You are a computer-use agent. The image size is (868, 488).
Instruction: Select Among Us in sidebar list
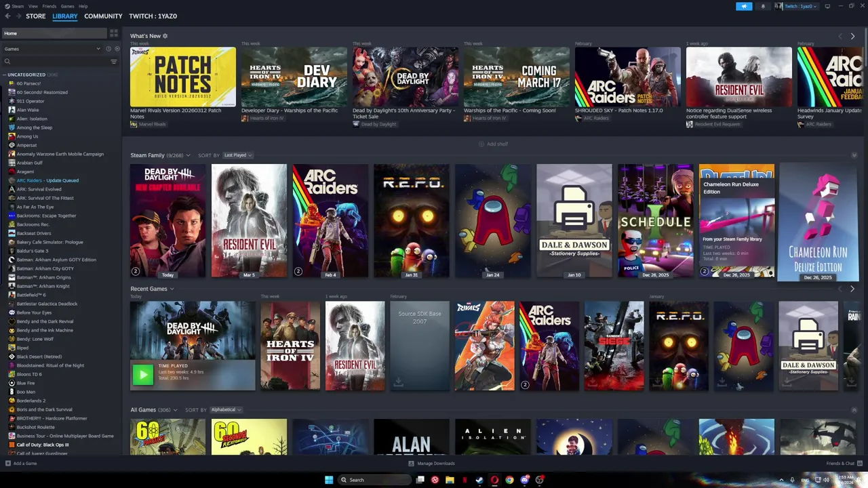pyautogui.click(x=27, y=136)
